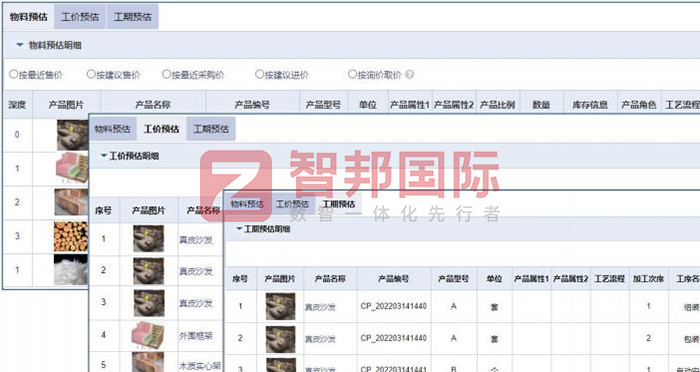Viewport: 700px width, 372px height.
Task: Open the 外围框架 product link
Action: click(x=196, y=335)
